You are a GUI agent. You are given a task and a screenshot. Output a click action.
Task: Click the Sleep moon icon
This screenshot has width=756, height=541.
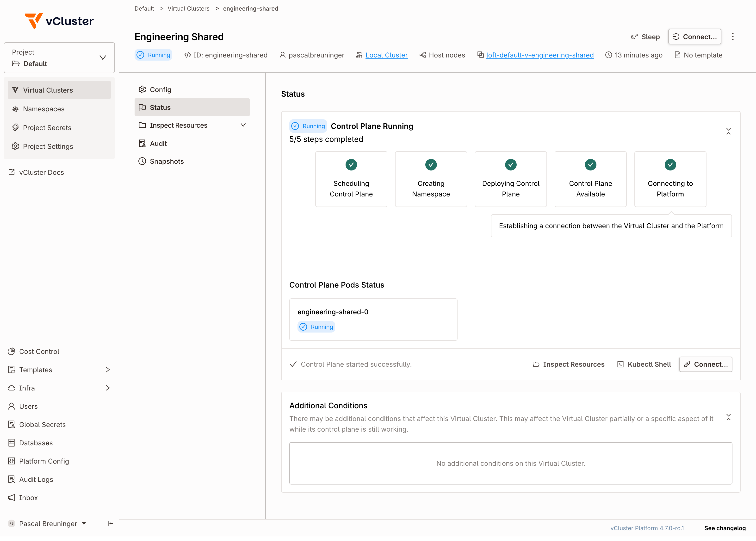pyautogui.click(x=634, y=37)
